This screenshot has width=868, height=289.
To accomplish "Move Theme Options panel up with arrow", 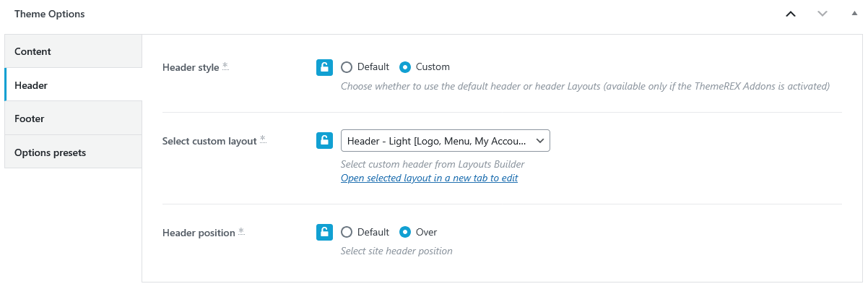I will point(791,14).
